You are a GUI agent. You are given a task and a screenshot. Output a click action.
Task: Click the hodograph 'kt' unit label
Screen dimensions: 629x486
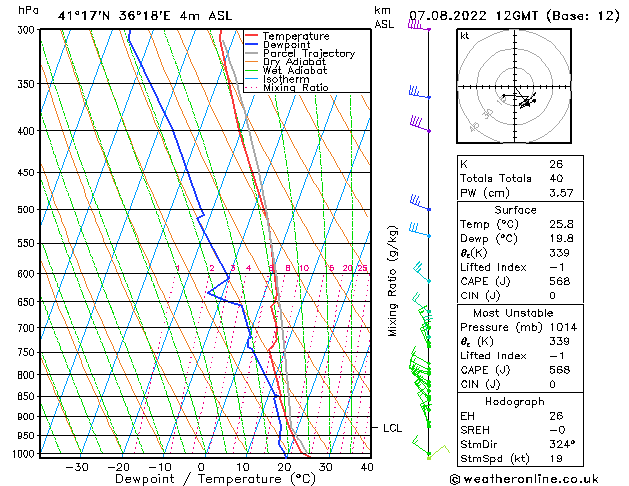(x=465, y=36)
